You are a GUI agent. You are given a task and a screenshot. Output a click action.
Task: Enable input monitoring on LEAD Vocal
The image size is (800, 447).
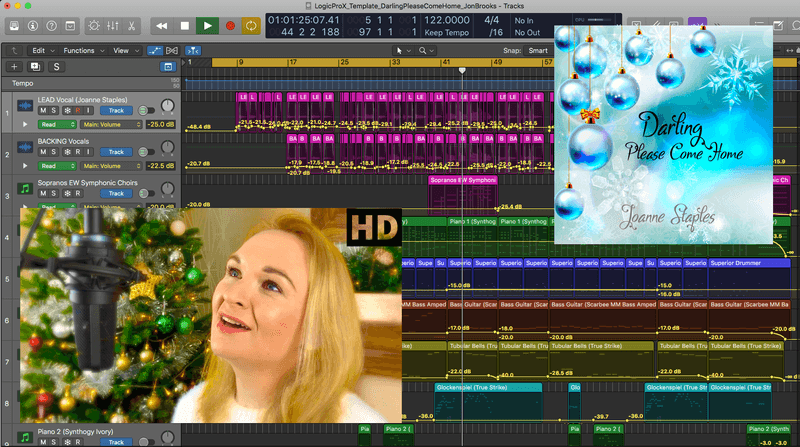88,110
